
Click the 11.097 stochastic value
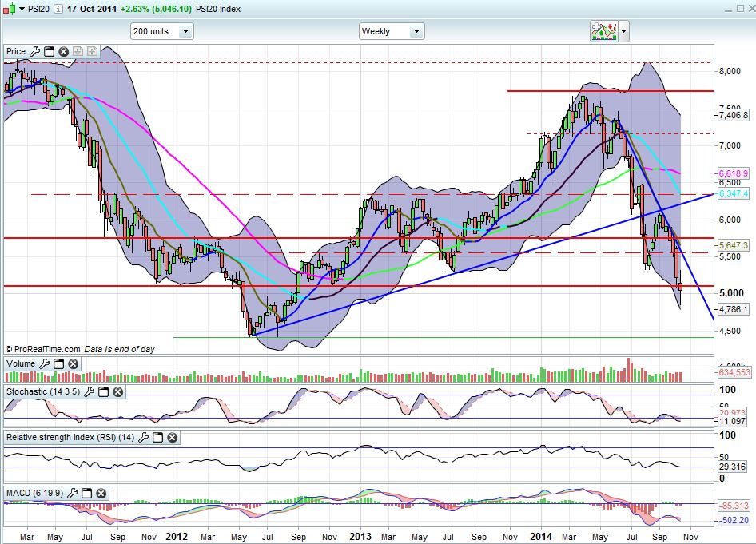click(732, 421)
